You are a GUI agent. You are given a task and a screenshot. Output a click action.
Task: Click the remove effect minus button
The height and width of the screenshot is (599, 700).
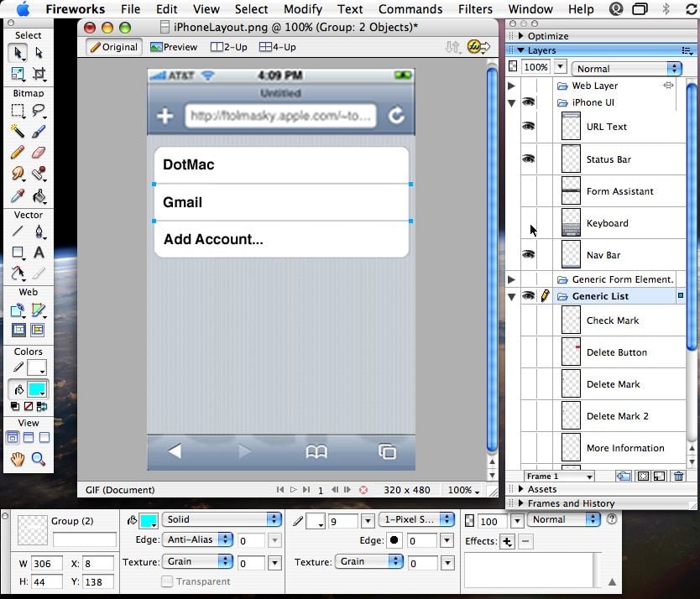click(525, 541)
